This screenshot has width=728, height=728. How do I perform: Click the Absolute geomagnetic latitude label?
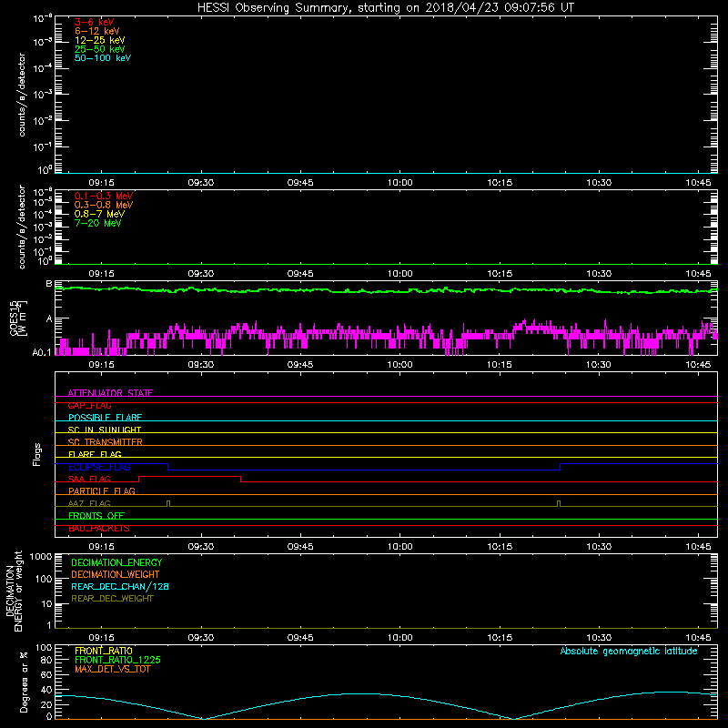(x=629, y=651)
